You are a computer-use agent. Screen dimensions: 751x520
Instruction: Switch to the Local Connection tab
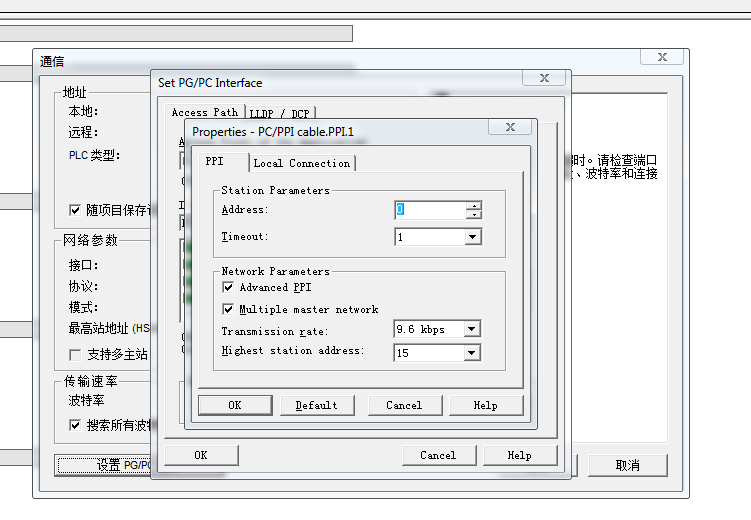click(301, 163)
